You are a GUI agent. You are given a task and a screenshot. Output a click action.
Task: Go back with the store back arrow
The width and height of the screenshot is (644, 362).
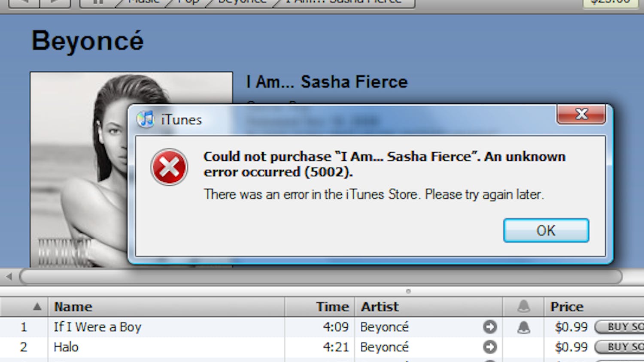point(24,3)
